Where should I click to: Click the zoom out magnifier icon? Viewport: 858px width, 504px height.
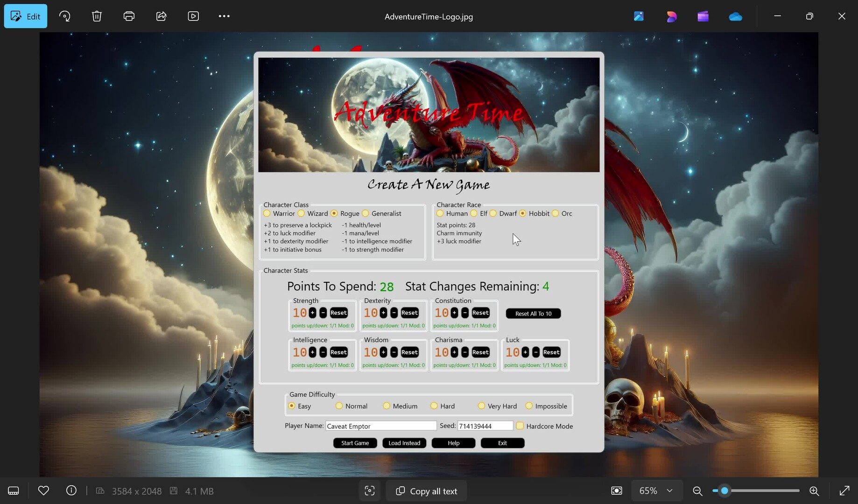pyautogui.click(x=697, y=491)
